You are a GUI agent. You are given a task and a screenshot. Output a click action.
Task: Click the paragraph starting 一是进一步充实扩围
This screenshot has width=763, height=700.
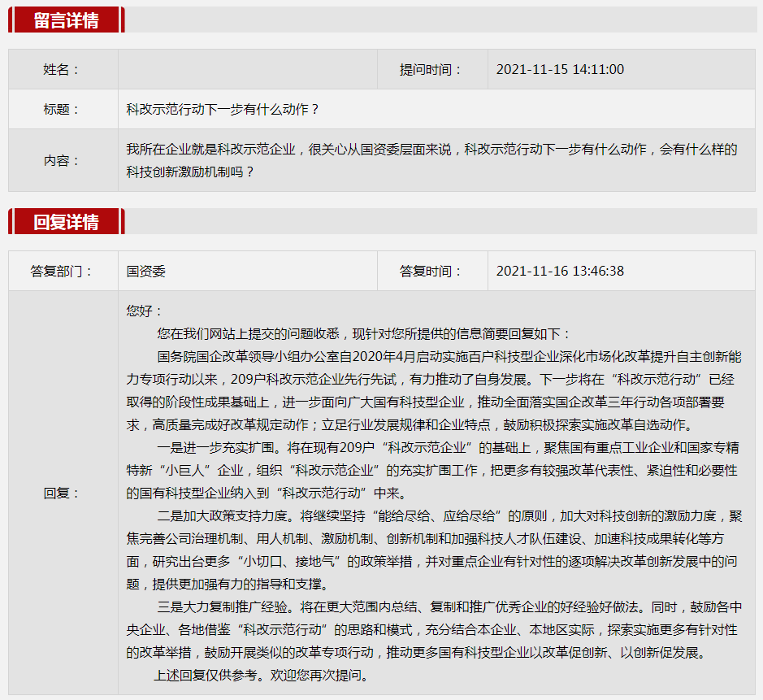coord(432,470)
